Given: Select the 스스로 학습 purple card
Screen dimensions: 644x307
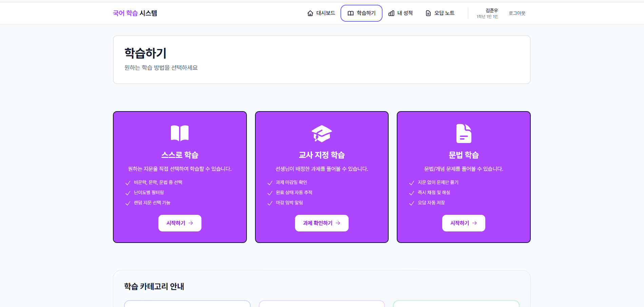Looking at the screenshot, I should click(180, 177).
